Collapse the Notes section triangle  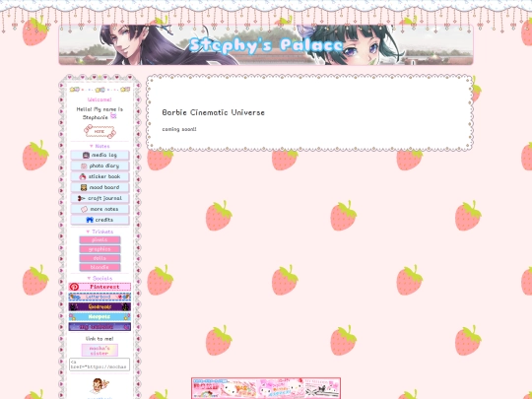coord(91,146)
